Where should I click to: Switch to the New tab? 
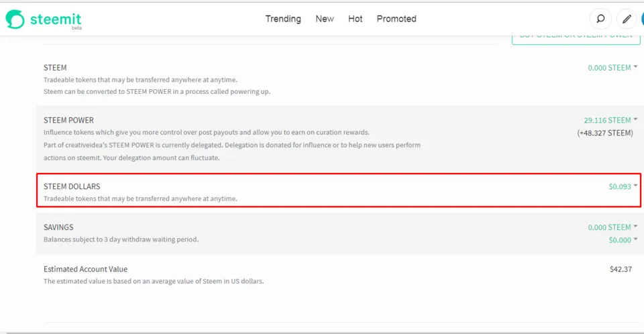325,19
